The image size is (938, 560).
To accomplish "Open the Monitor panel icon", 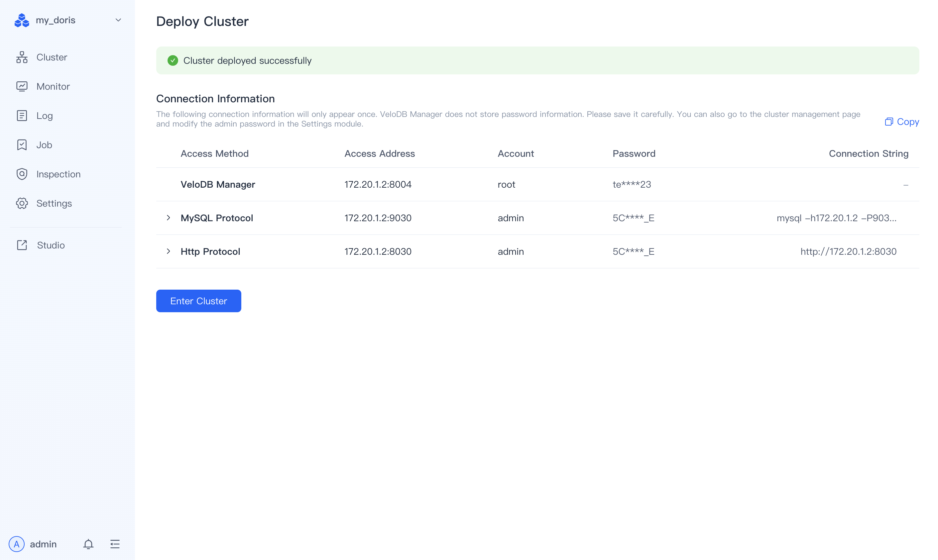I will (22, 86).
